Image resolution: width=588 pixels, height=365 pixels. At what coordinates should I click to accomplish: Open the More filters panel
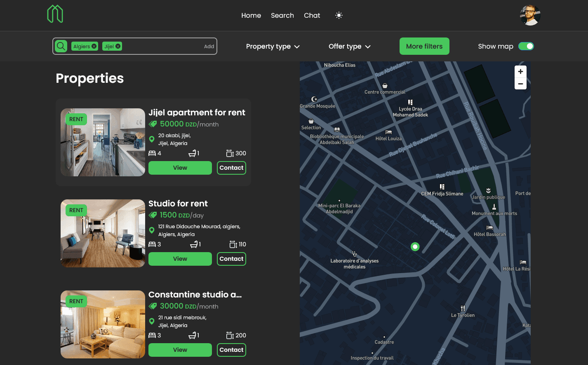coord(424,46)
